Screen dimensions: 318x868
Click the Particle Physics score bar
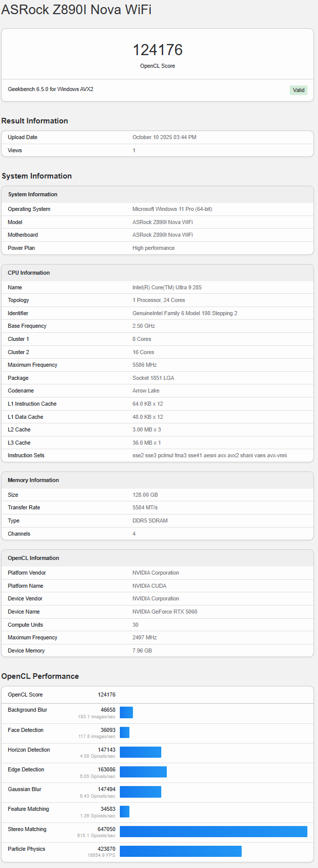coord(180,851)
